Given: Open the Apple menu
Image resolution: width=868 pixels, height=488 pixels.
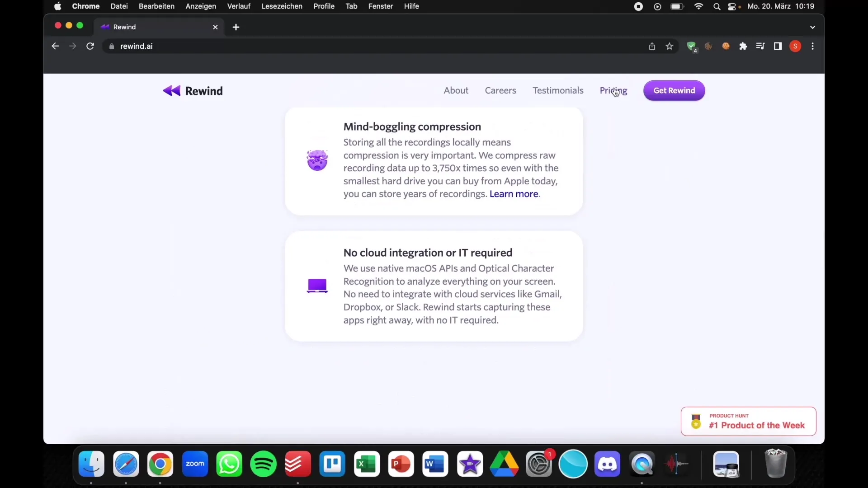Looking at the screenshot, I should (x=57, y=6).
